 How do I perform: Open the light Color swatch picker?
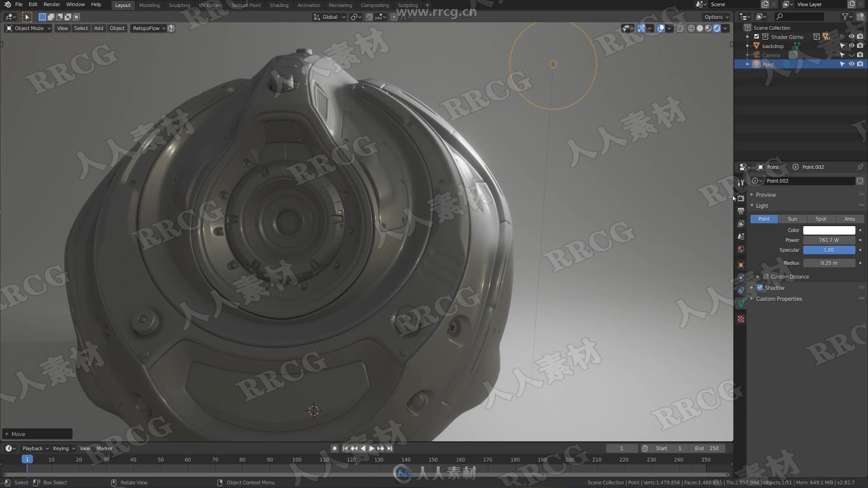coord(829,230)
